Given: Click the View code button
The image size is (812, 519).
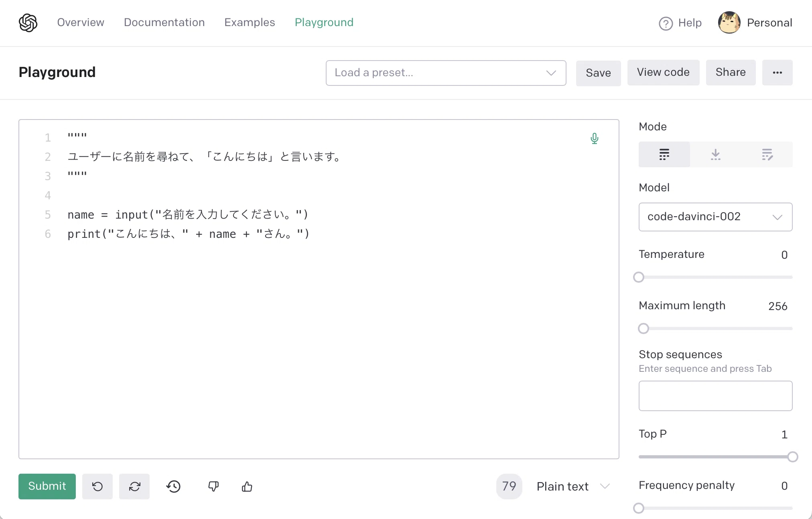Looking at the screenshot, I should coord(663,73).
